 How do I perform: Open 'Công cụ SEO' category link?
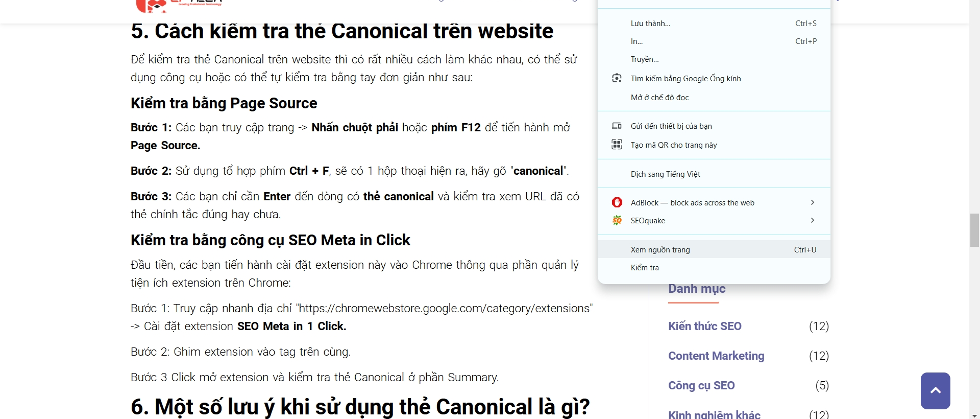pos(701,385)
